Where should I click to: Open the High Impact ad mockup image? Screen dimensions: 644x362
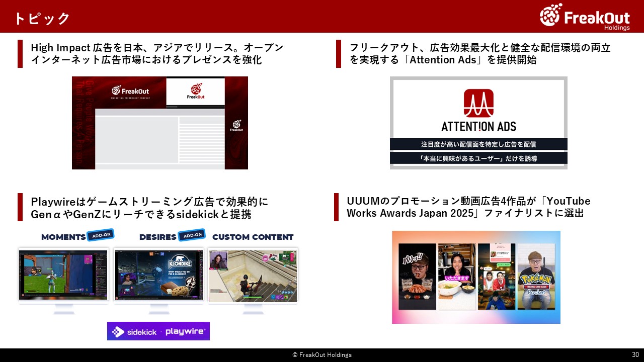[x=160, y=123]
